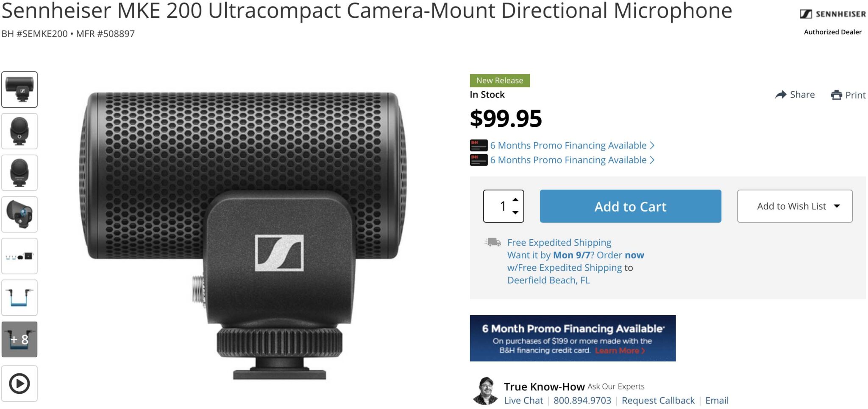Click first B&H credit card icon
868x409 pixels.
pyautogui.click(x=479, y=146)
